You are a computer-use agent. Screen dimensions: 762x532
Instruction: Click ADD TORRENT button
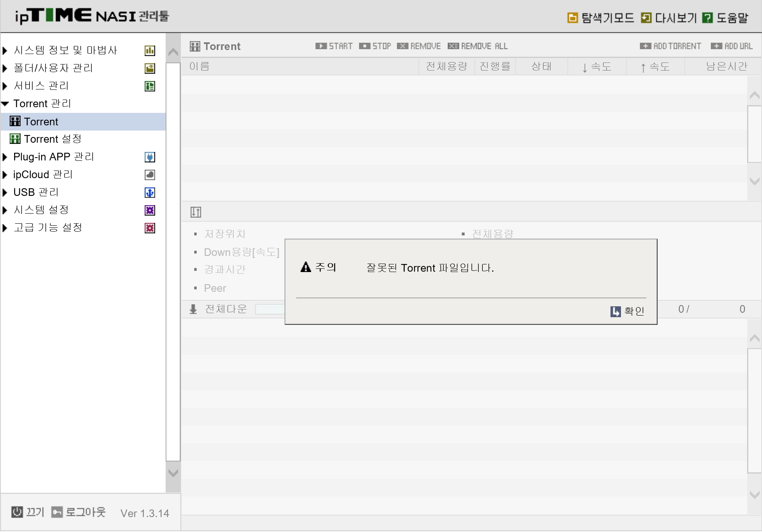click(x=671, y=46)
